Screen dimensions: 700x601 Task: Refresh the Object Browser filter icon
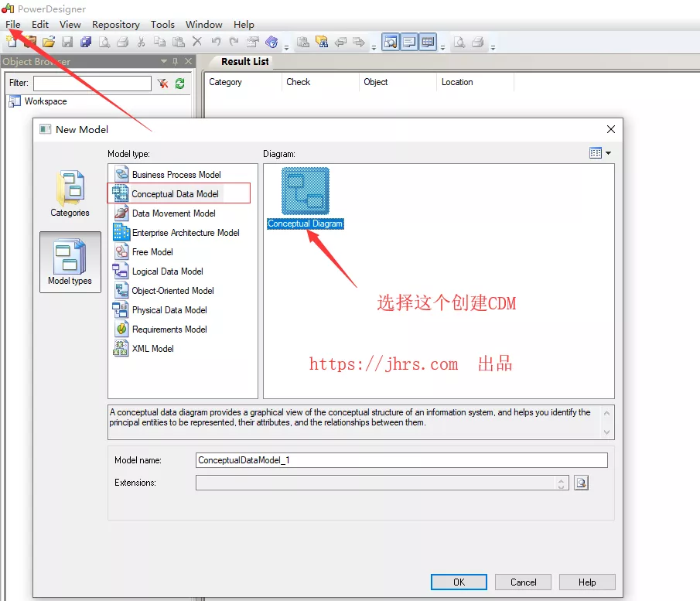180,84
